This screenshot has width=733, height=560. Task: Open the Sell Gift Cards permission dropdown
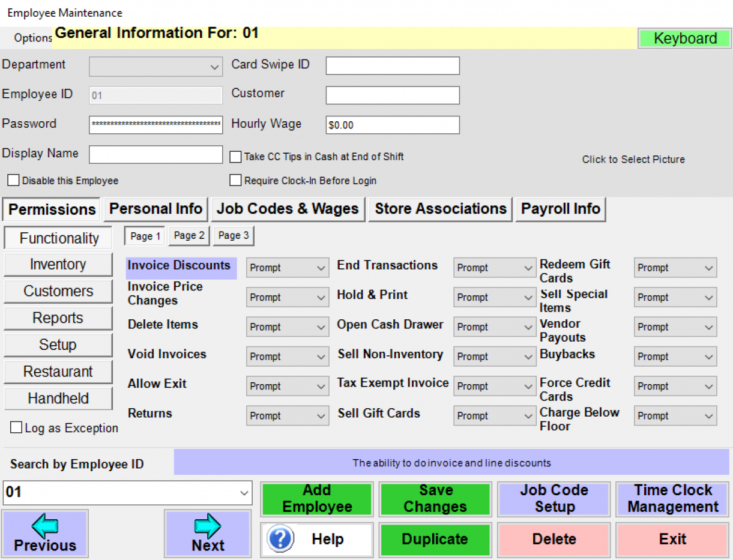494,415
